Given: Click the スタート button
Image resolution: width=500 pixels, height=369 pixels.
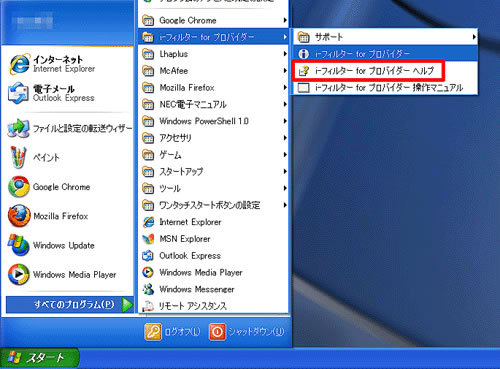Looking at the screenshot, I should (x=39, y=358).
